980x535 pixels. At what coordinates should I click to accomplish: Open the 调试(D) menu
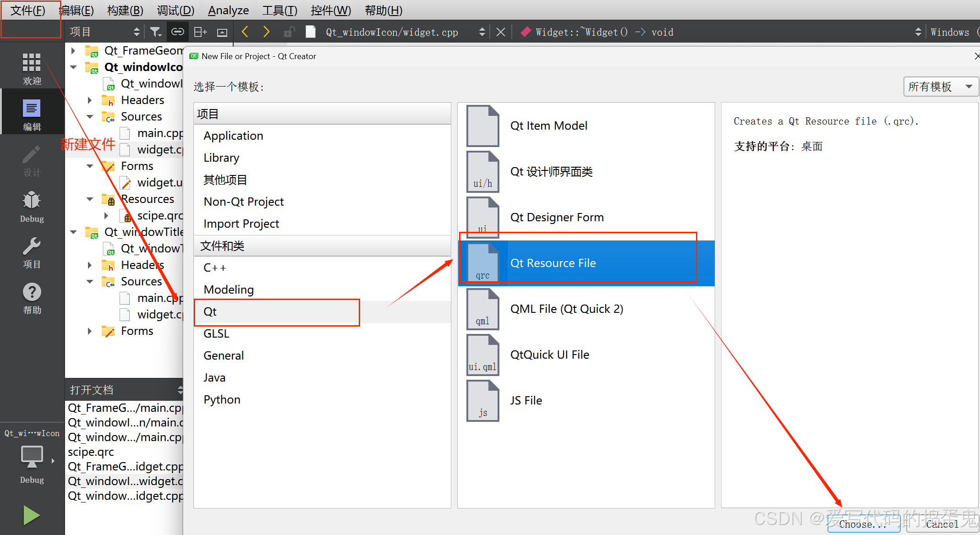coord(175,10)
